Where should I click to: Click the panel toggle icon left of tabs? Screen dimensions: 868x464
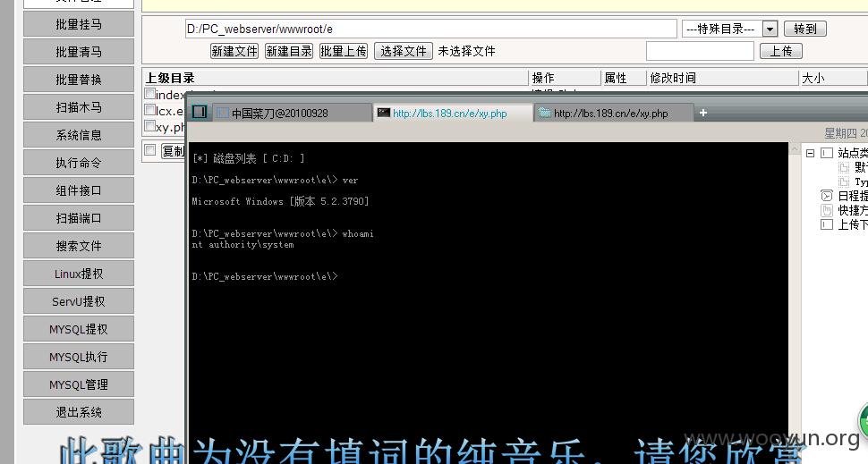tap(200, 113)
